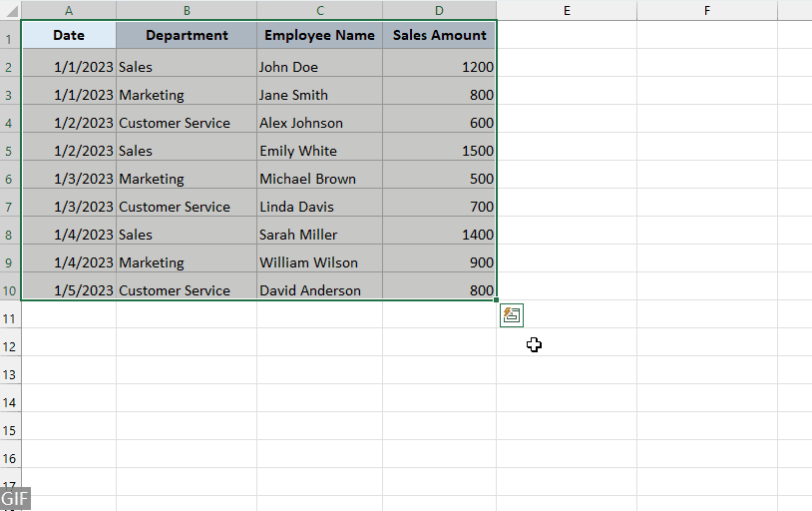Click the GIF badge in the corner
The height and width of the screenshot is (511, 812).
click(15, 498)
